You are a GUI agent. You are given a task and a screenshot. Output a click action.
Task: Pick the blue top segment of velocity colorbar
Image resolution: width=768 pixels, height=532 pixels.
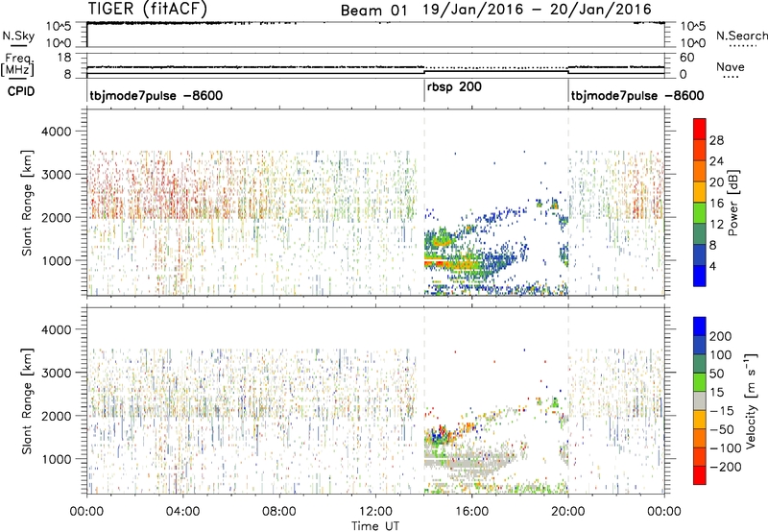pos(700,326)
